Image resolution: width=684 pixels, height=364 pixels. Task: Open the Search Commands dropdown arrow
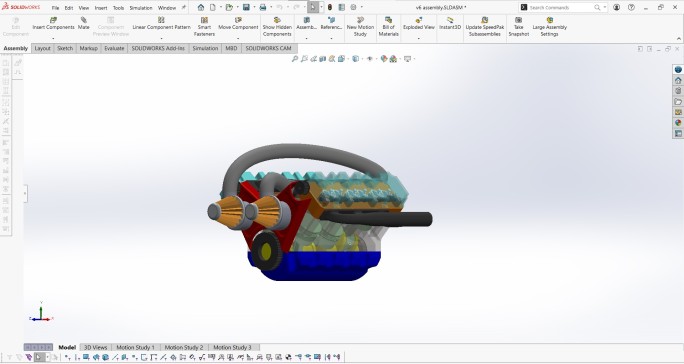605,7
